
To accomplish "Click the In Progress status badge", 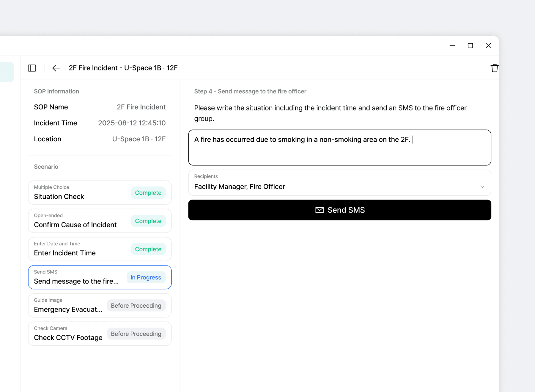I will (146, 277).
